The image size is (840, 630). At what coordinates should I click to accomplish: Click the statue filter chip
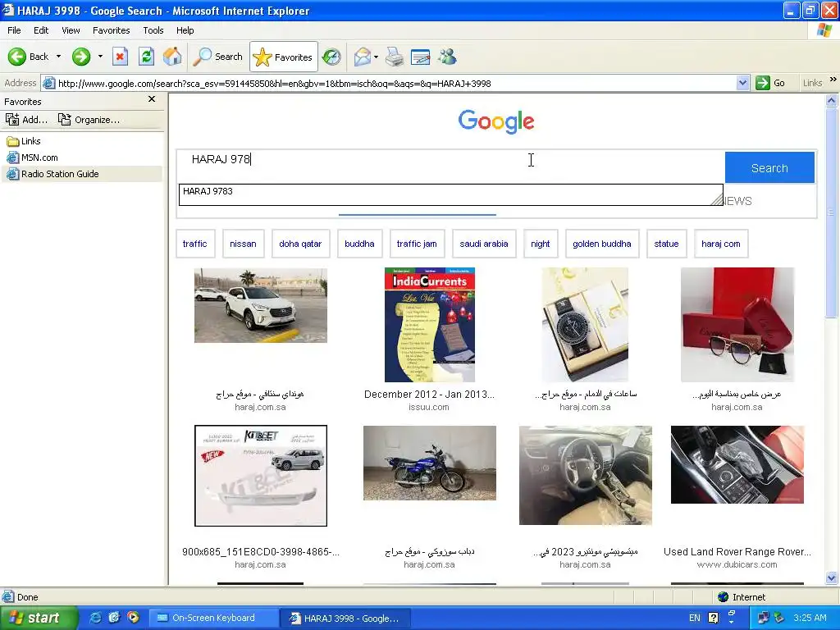click(666, 244)
